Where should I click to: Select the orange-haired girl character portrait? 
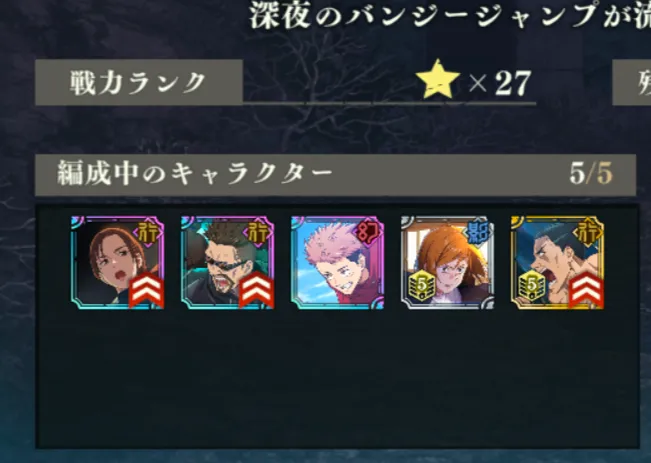[x=448, y=262]
